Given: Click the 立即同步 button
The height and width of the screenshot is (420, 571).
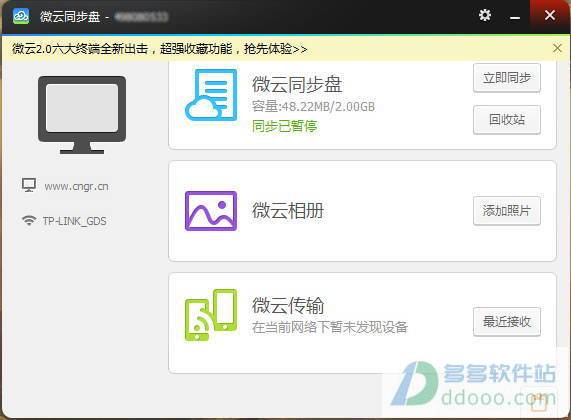Looking at the screenshot, I should [507, 78].
